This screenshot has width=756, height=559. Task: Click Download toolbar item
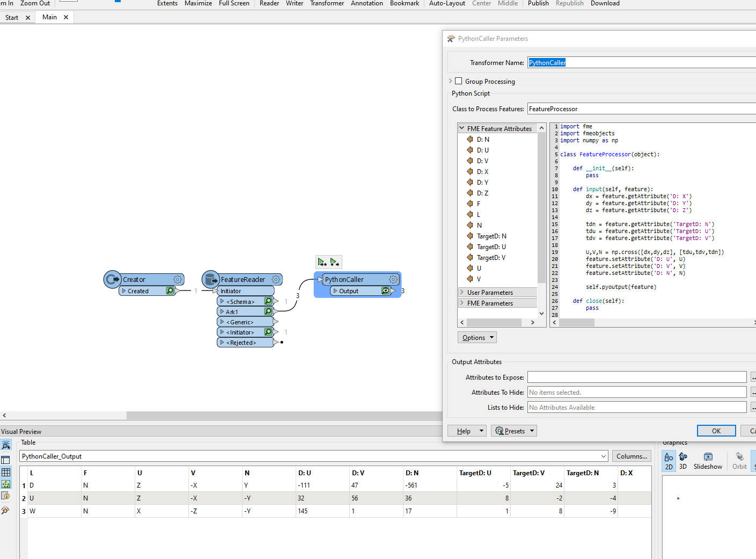coord(605,3)
